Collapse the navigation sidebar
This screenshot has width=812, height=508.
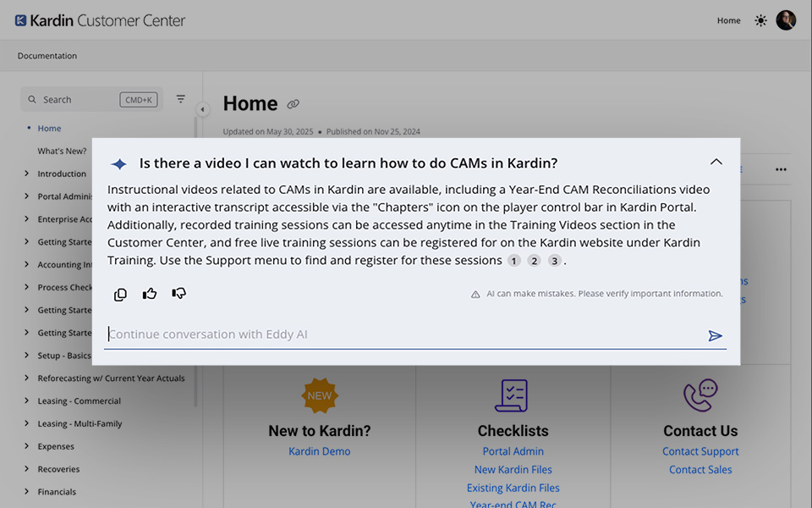coord(202,109)
